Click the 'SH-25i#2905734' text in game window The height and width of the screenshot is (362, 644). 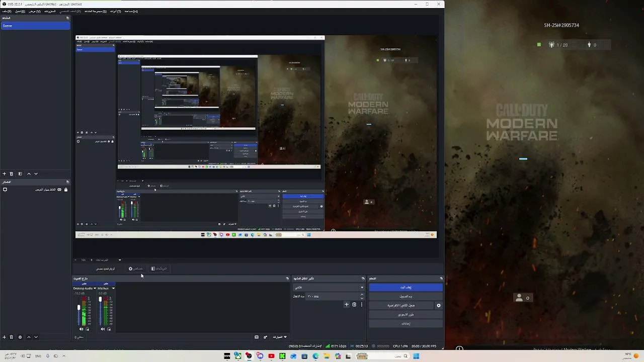tap(561, 25)
